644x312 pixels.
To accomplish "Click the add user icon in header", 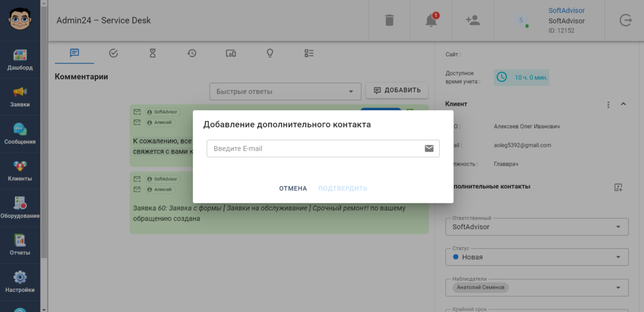I will point(473,20).
